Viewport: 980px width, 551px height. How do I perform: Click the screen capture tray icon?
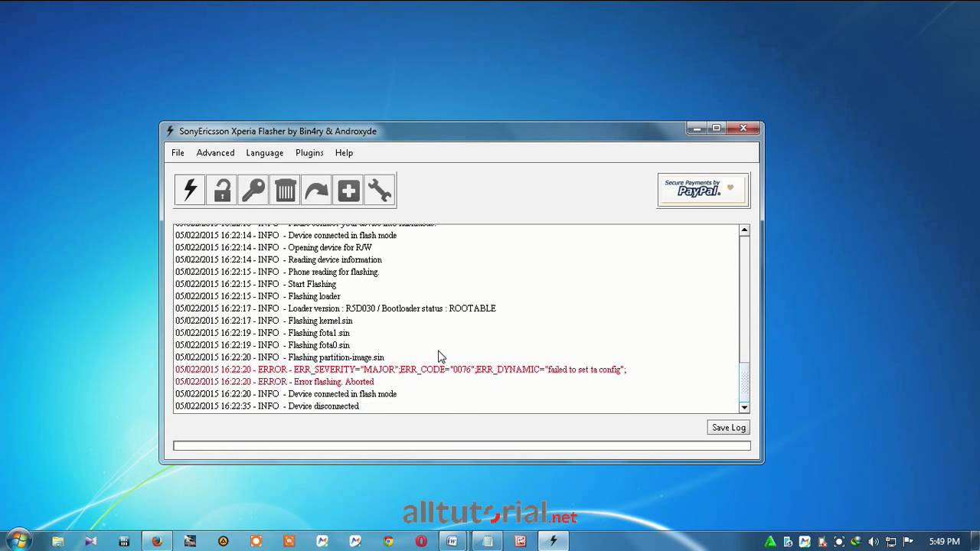pos(839,541)
